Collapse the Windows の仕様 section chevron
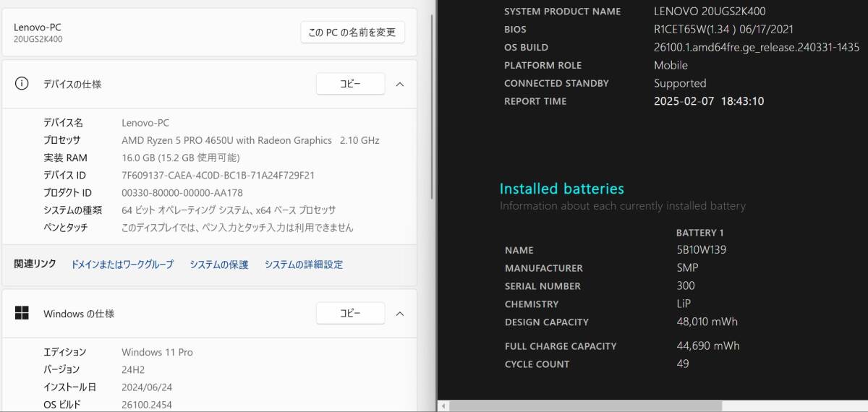This screenshot has width=868, height=412. tap(400, 314)
